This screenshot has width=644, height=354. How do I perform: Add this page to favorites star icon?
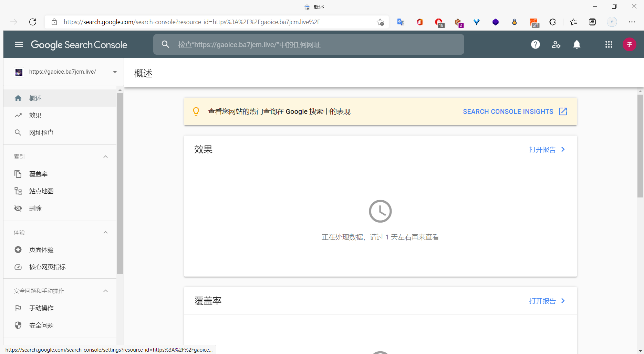pos(380,22)
